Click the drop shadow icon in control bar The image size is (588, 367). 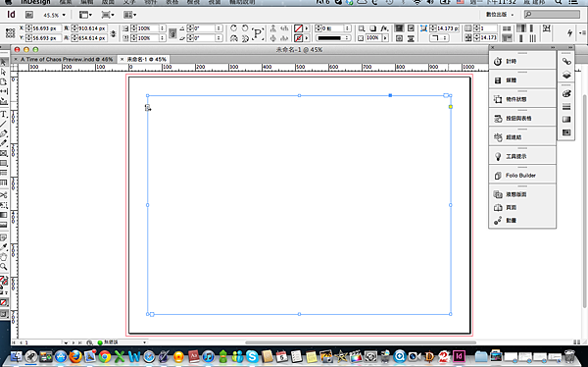click(372, 28)
